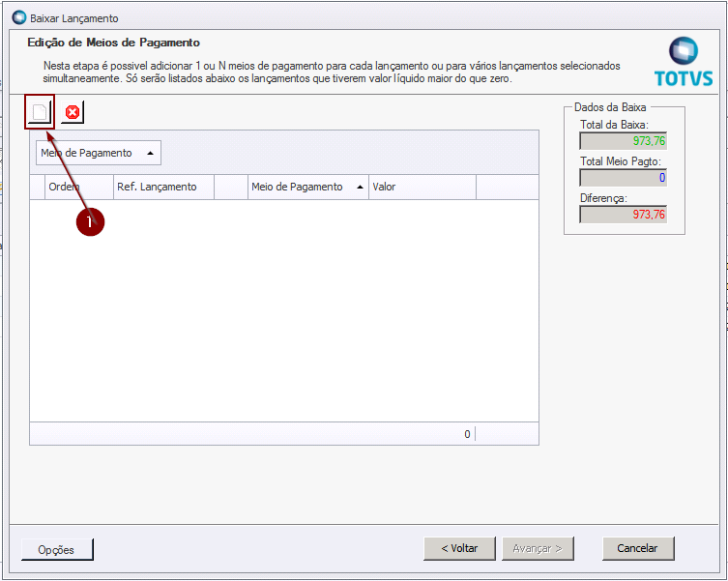Open the Opções button
Screen dimensions: 728x581
[57, 549]
